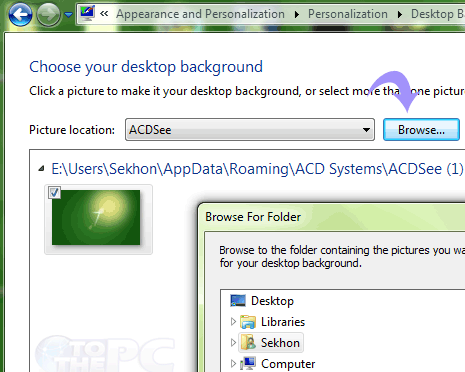Click the Sekhon user folder icon
The width and height of the screenshot is (465, 372).
pyautogui.click(x=248, y=343)
